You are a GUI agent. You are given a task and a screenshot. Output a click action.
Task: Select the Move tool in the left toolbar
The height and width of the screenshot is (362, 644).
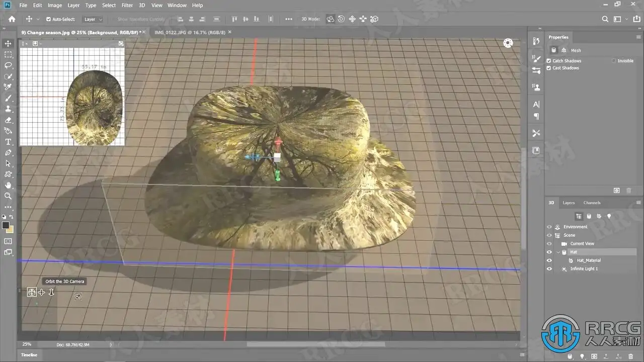8,44
